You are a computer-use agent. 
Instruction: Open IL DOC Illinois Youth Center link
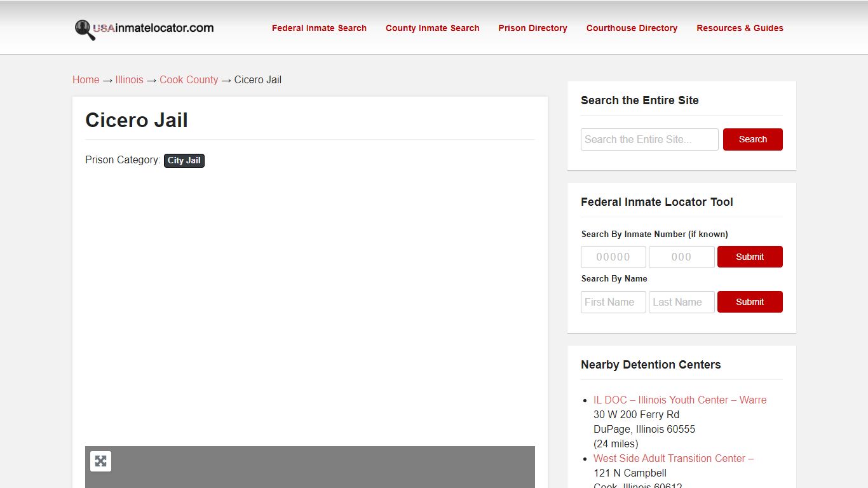[x=680, y=400]
